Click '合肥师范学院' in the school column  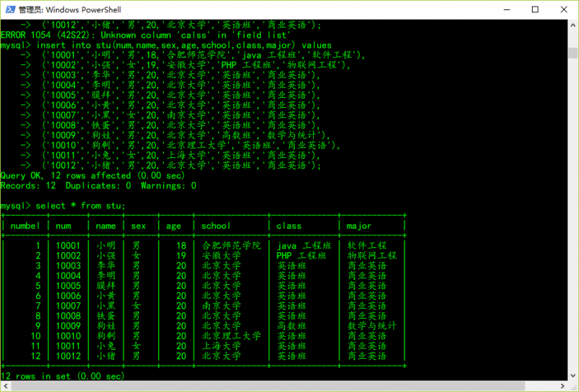click(231, 246)
